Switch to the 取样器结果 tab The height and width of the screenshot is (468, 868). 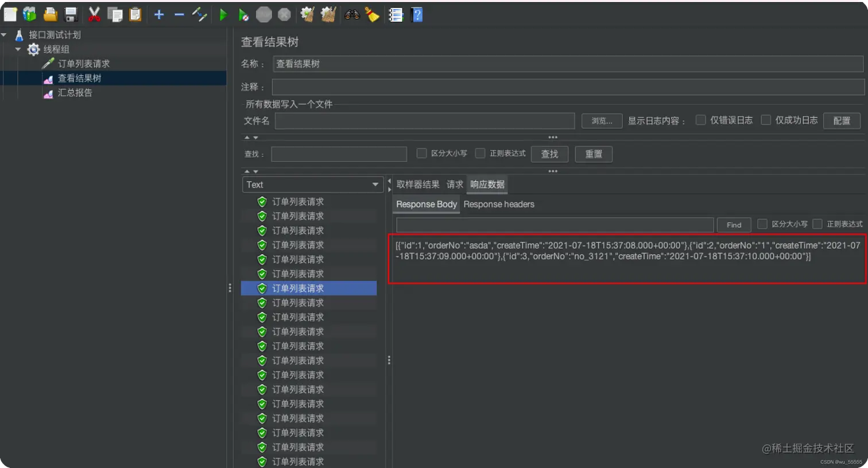pos(418,184)
